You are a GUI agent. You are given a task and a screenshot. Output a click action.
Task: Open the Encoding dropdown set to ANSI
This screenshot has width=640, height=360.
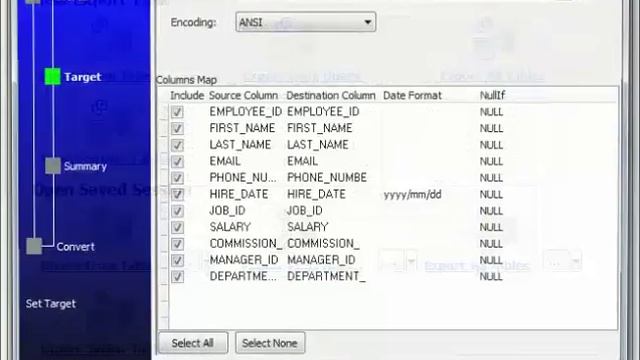pyautogui.click(x=305, y=22)
